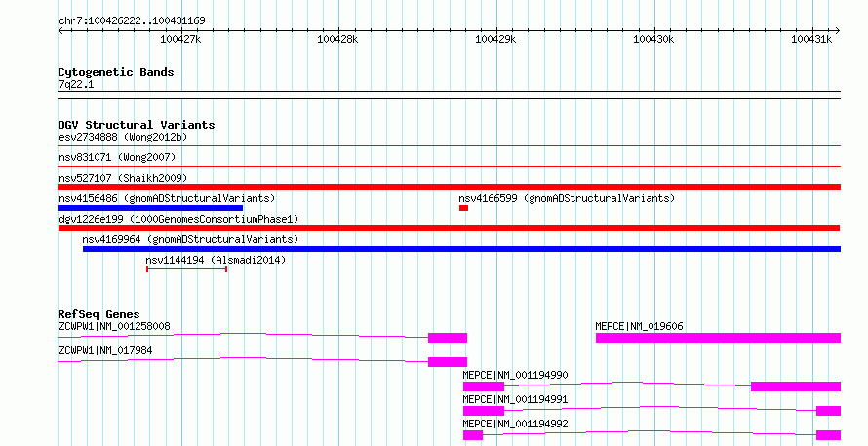
Task: Open variant nsv4166599 gnomAD label
Action: [x=567, y=198]
